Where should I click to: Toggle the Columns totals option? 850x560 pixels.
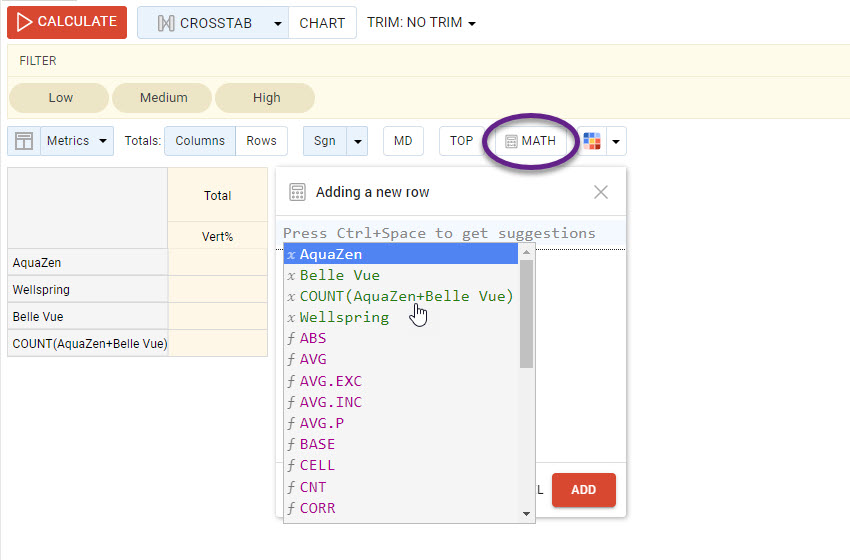click(x=200, y=141)
